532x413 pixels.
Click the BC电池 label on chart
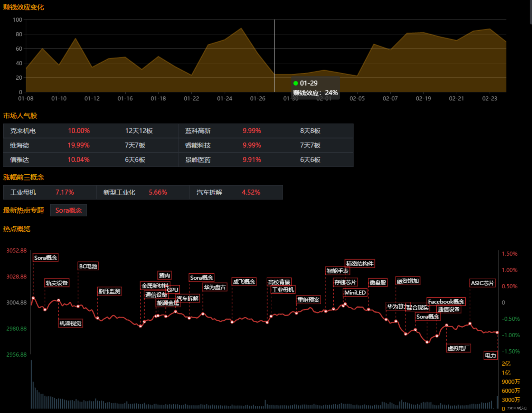[x=88, y=266]
